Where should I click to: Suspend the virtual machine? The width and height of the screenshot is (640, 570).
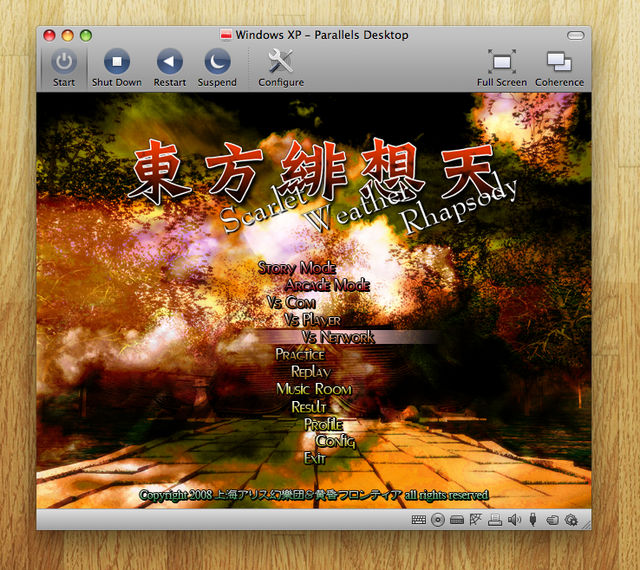[x=217, y=62]
